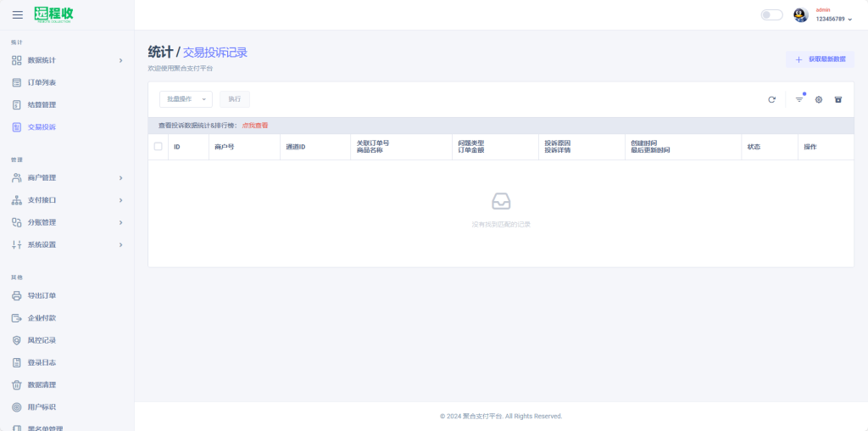The image size is (868, 431).
Task: Open table column settings gear icon
Action: click(x=819, y=100)
